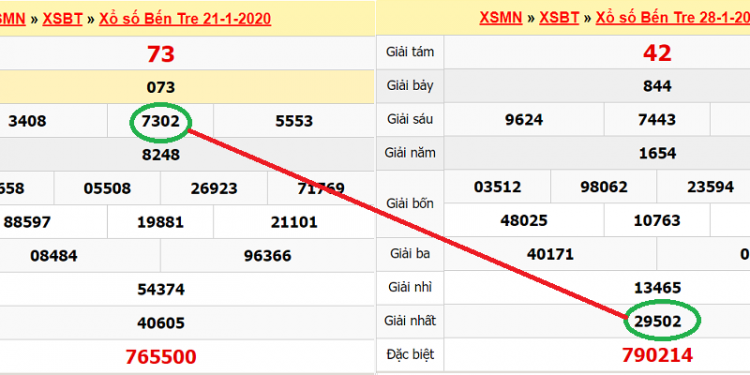Click the red special prize 765500

coord(161,357)
